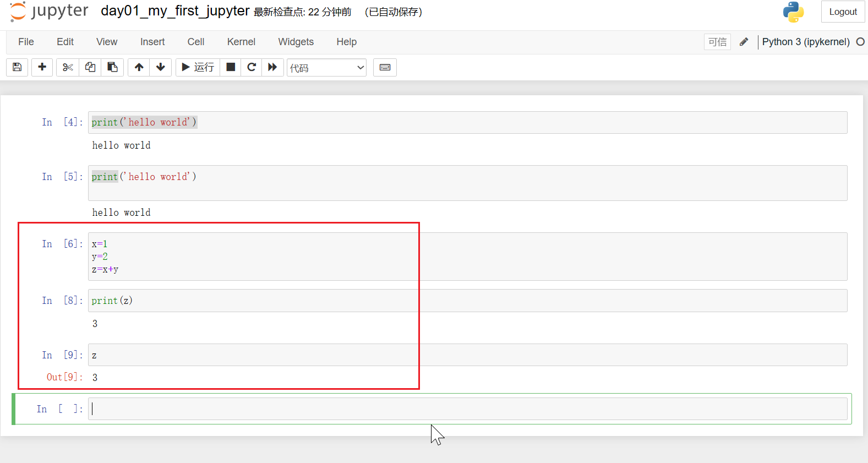The image size is (868, 463).
Task: Open the cell type 代码 dropdown
Action: tap(326, 68)
